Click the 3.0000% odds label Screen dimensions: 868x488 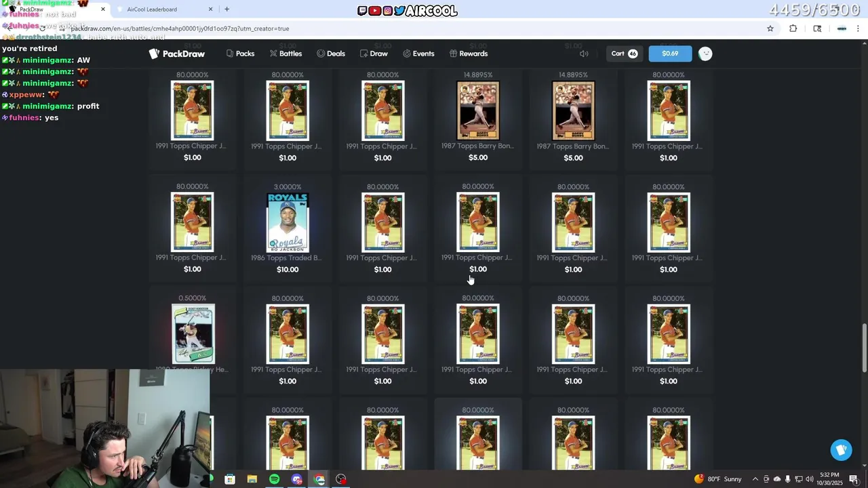(288, 187)
